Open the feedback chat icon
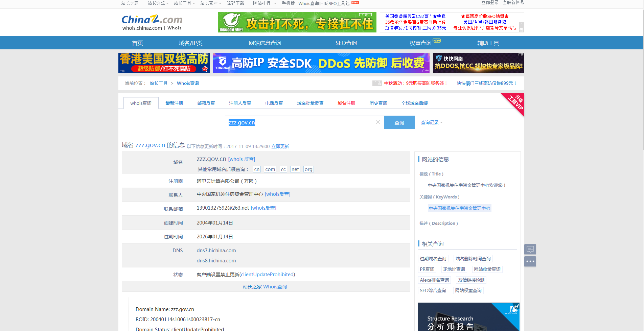Screen dimensions: 644x331 [x=530, y=249]
